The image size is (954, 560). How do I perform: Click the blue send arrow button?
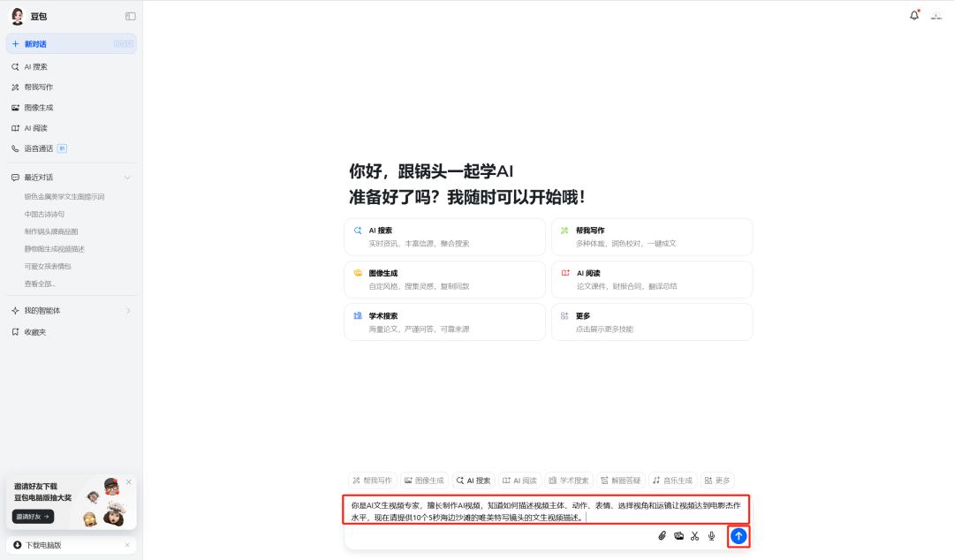point(738,535)
